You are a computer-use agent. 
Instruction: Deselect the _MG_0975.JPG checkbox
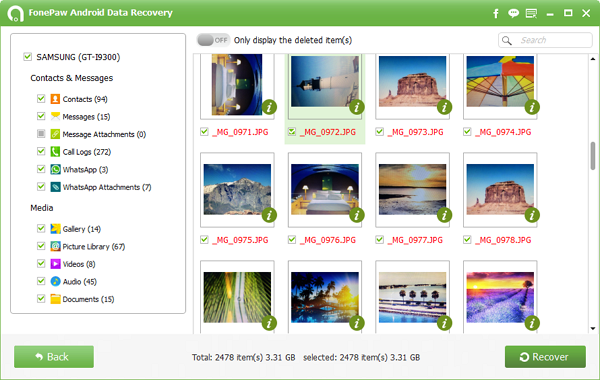[x=204, y=240]
